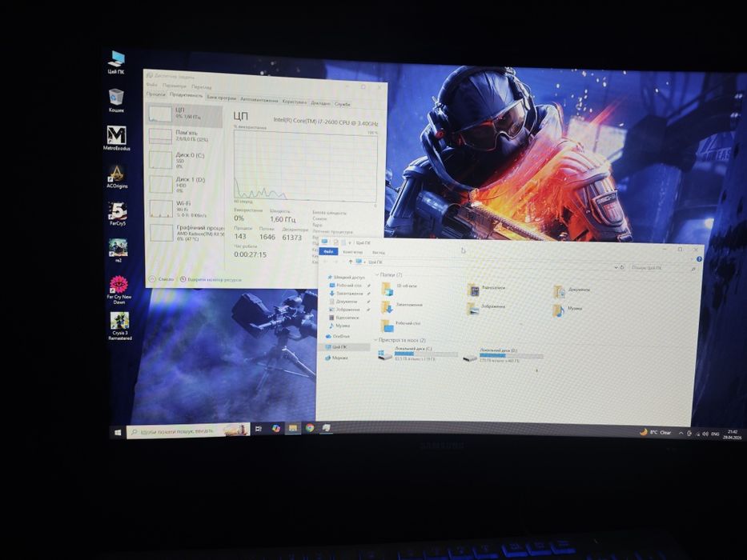The width and height of the screenshot is (747, 560).
Task: Open the Windows Start button
Action: pyautogui.click(x=118, y=432)
